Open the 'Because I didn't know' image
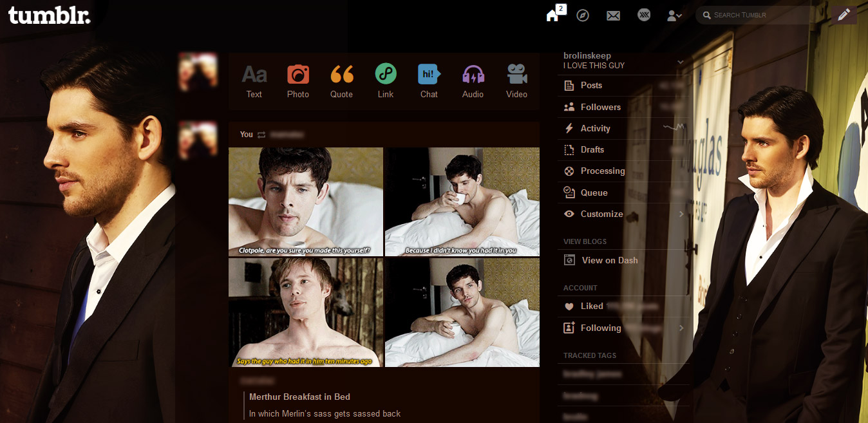 tap(462, 202)
